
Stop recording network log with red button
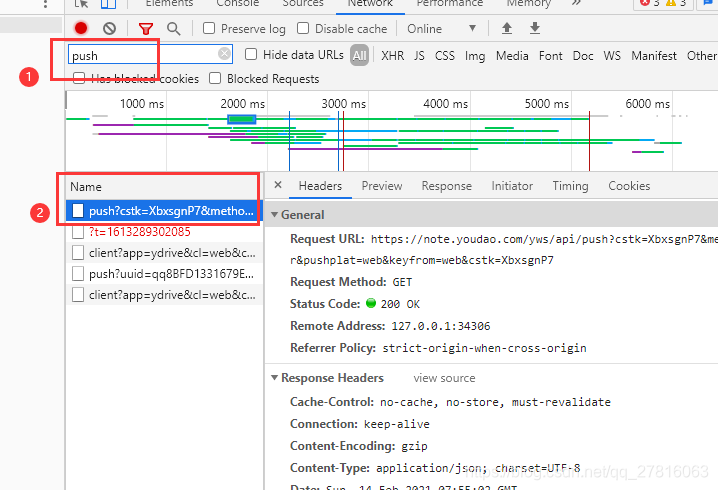tap(81, 28)
